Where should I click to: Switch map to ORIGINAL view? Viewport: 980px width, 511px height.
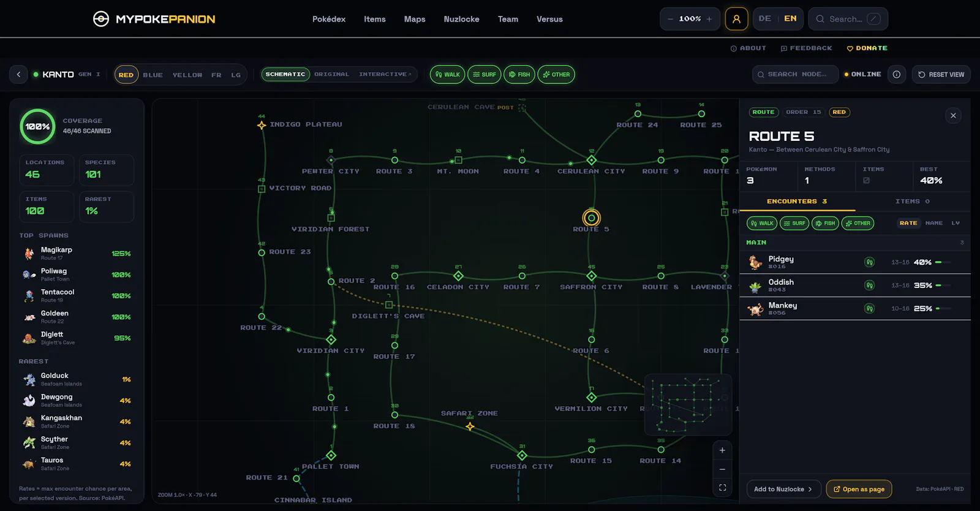pos(331,74)
